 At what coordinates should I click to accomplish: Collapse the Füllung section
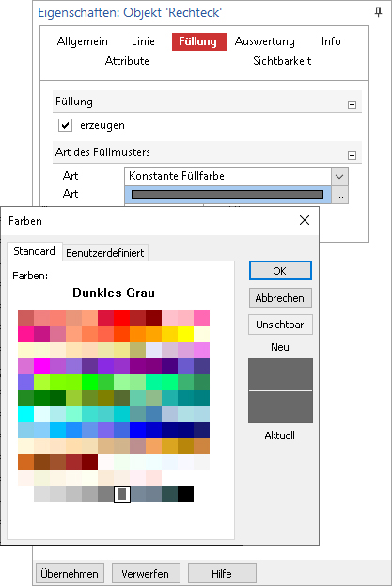click(x=352, y=104)
